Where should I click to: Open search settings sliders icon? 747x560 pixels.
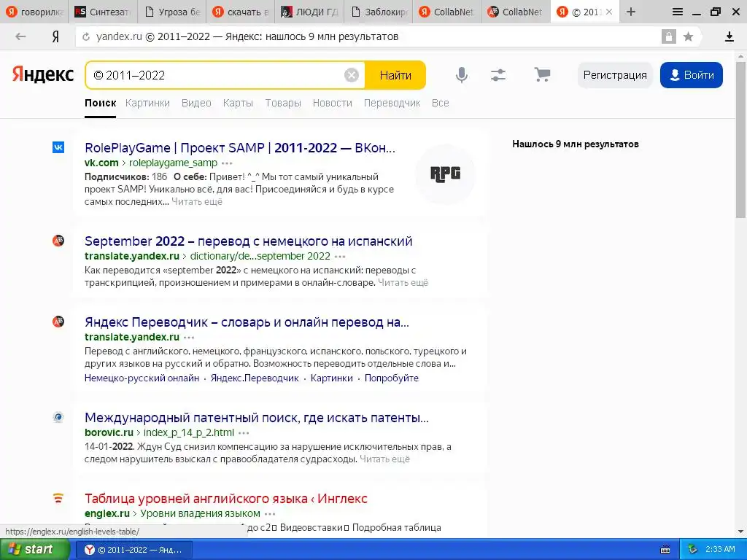tap(498, 75)
